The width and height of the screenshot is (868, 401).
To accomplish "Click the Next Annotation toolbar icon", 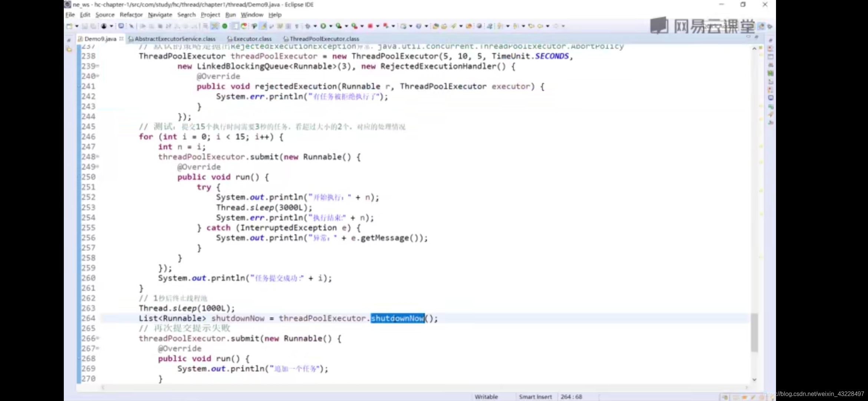I will tap(500, 26).
